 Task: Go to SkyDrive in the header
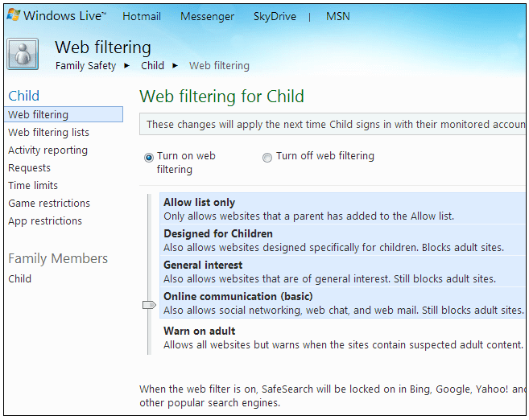pyautogui.click(x=275, y=16)
